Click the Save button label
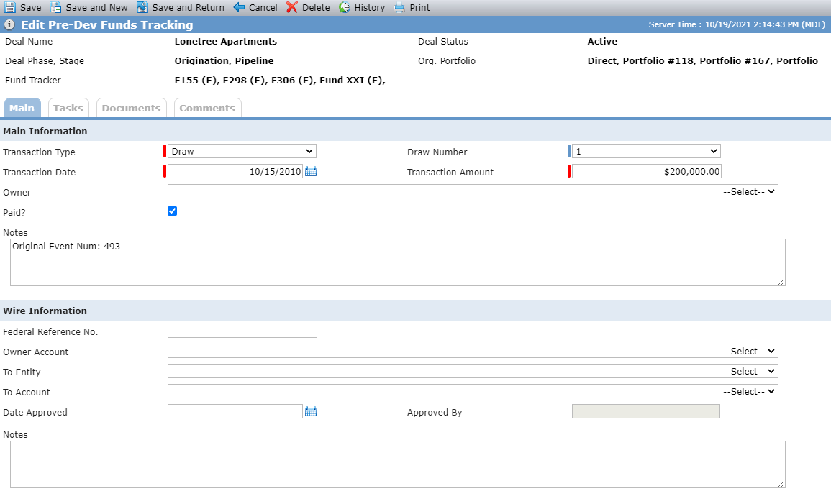This screenshot has height=504, width=831. (31, 7)
